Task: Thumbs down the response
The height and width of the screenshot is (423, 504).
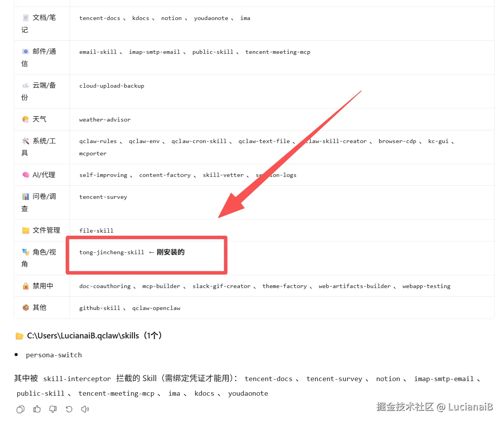Action: [x=53, y=409]
